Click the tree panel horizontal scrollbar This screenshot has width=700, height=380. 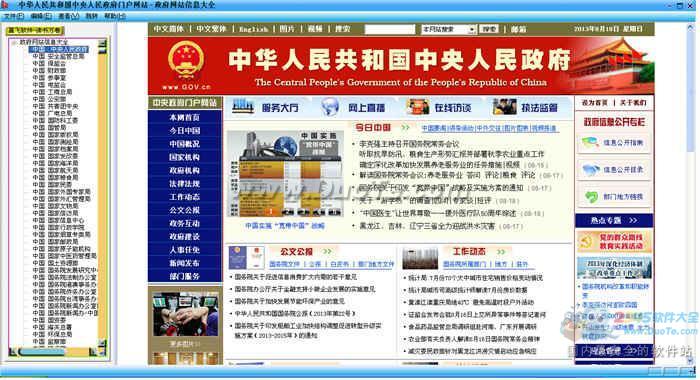(54, 352)
